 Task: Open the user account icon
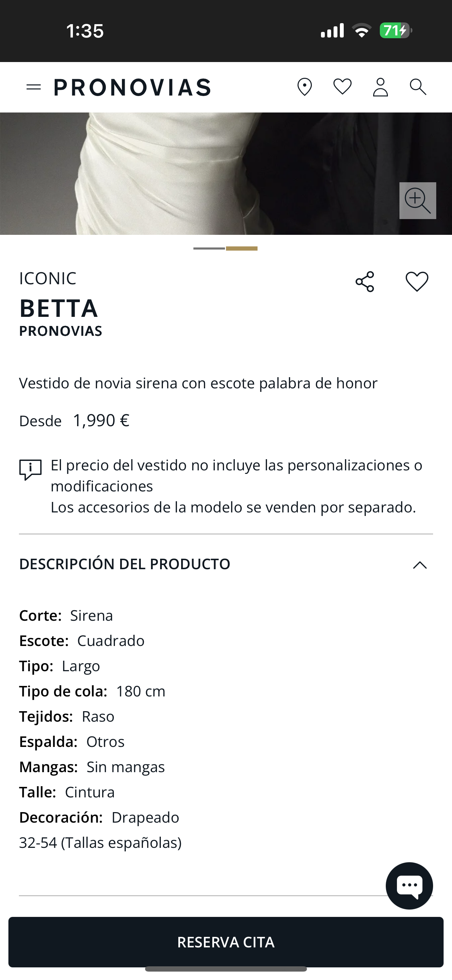(x=380, y=87)
